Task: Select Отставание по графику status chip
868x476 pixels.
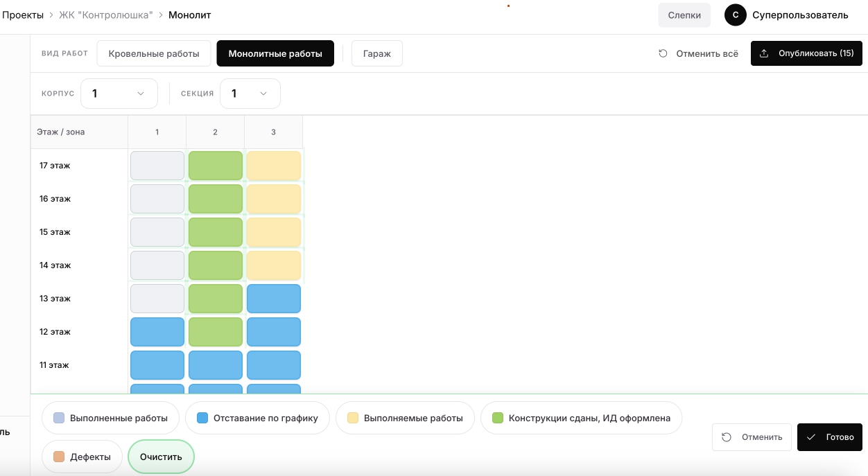Action: (257, 418)
